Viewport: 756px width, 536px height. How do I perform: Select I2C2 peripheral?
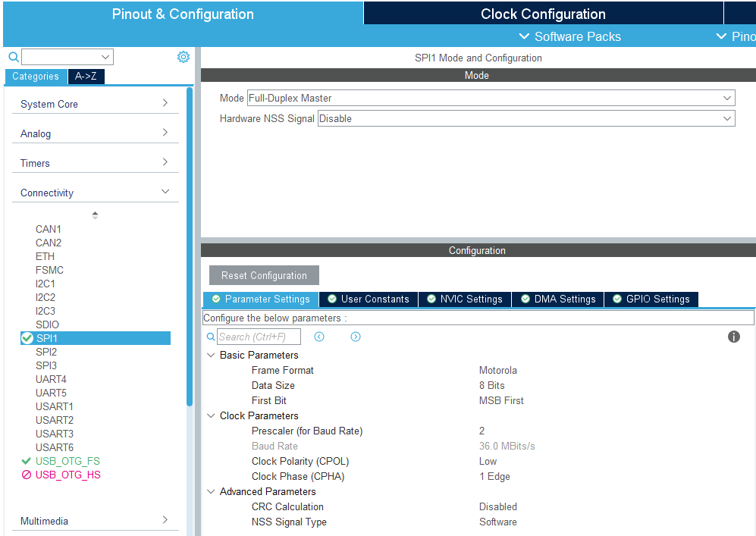coord(45,297)
